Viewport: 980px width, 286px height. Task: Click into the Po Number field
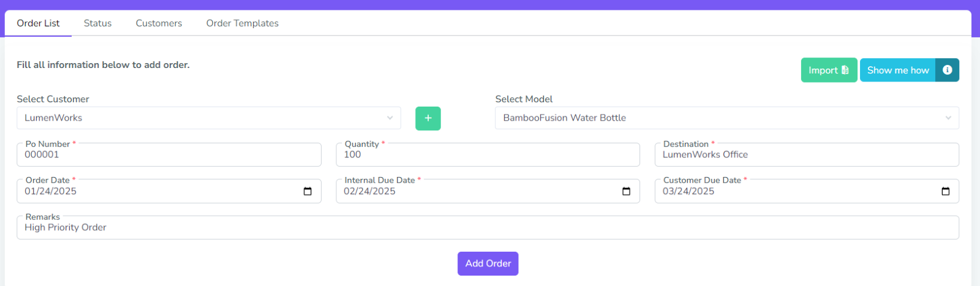[168, 156]
